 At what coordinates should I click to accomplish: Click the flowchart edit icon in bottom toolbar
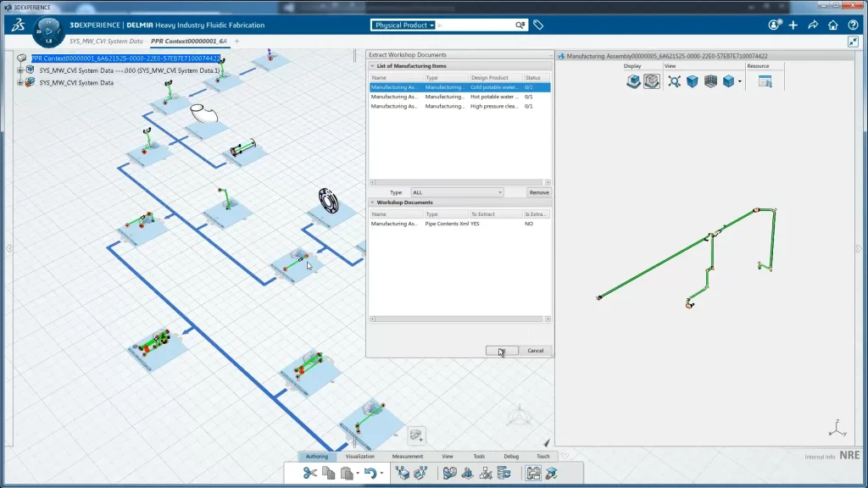(486, 473)
